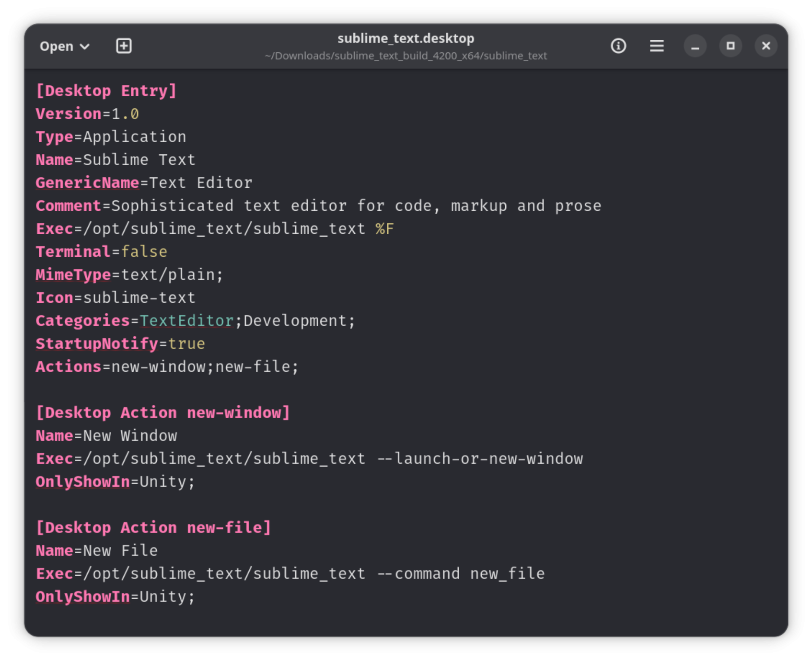812x661 pixels.
Task: Place cursor on the Exec line
Action: coord(211,228)
